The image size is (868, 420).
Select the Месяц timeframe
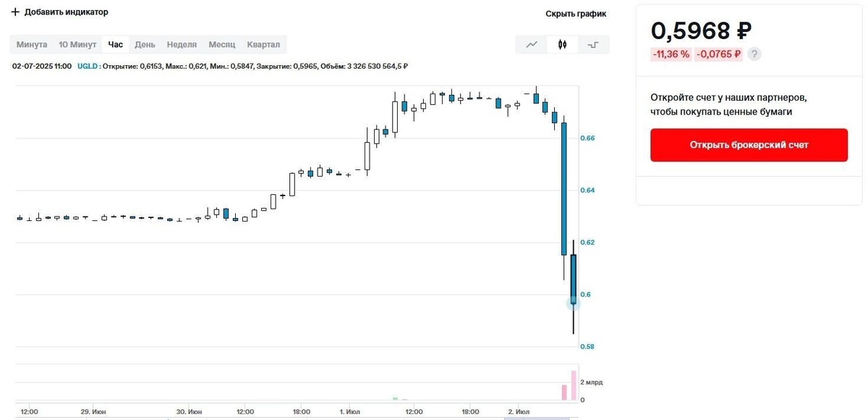coord(221,44)
